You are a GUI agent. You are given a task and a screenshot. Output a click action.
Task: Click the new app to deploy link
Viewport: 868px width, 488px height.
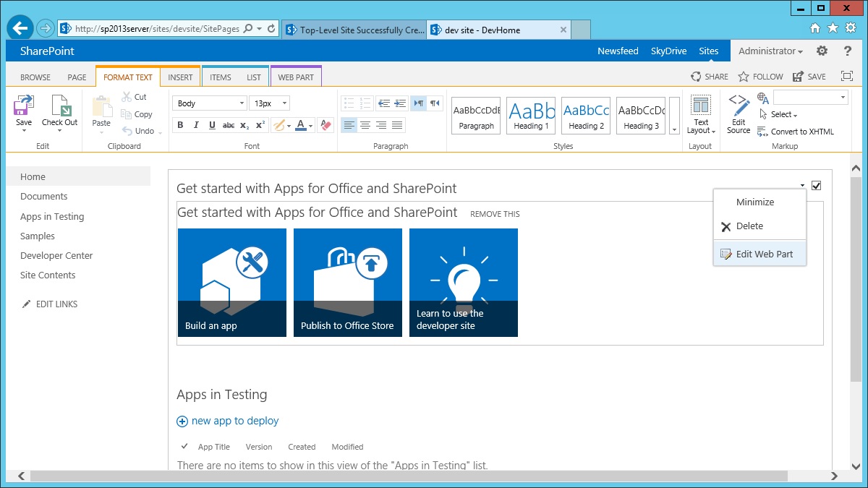tap(234, 420)
